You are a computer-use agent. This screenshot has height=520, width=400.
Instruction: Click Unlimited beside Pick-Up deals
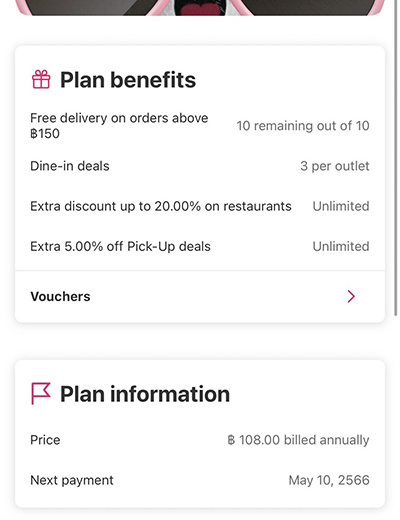pyautogui.click(x=341, y=247)
